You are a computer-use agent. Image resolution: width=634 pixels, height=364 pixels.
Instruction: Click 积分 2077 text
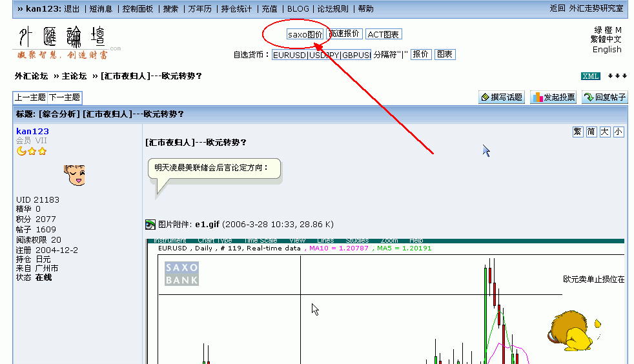36,219
